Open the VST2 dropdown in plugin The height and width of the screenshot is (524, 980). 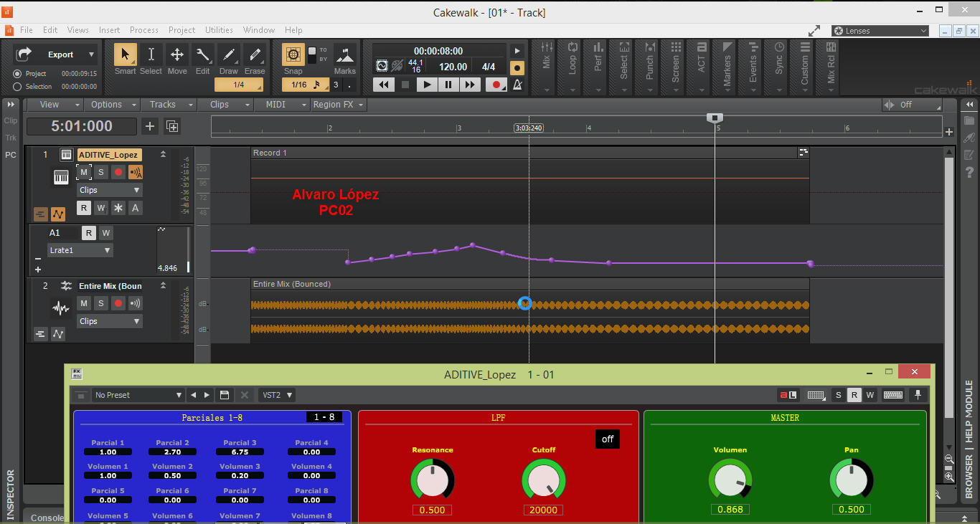[277, 395]
